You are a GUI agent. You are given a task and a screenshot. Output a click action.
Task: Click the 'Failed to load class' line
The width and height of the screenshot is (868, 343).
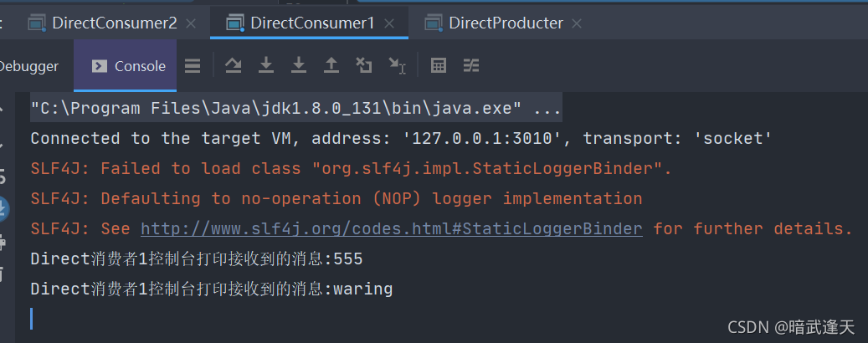point(351,169)
